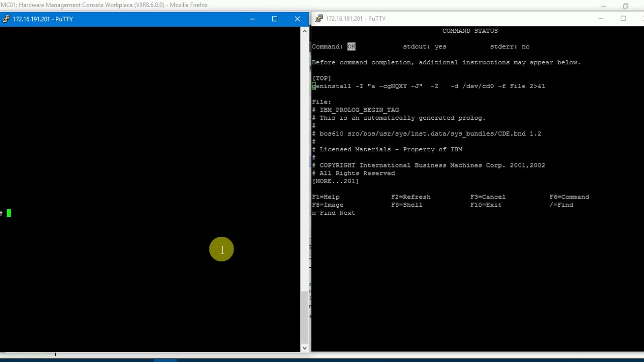Maximize the left PuTTY window
The width and height of the screenshot is (644, 362).
tap(275, 19)
